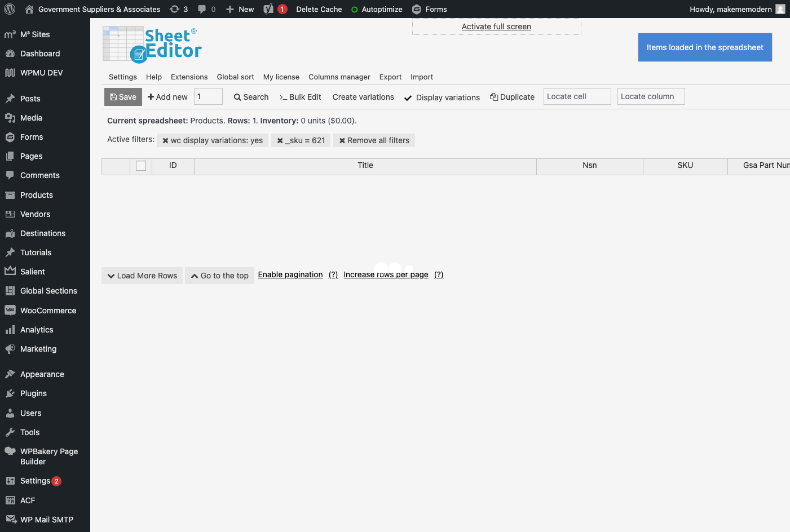
Task: Toggle Display variations option
Action: [442, 97]
